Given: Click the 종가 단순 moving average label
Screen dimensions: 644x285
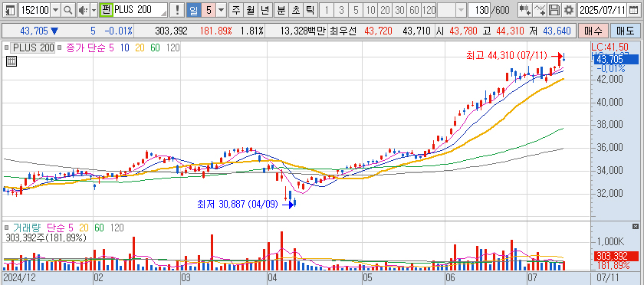Looking at the screenshot, I should click(86, 48).
